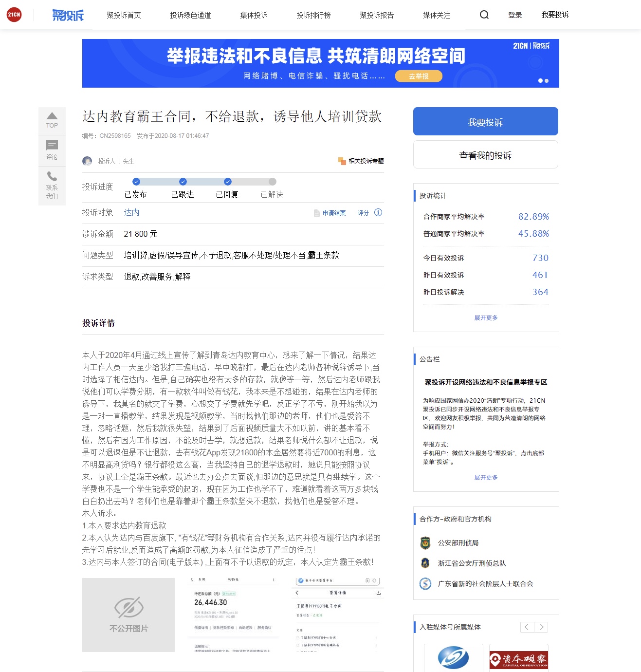
Task: Click the 82.89% 合作商家平均解决率 value
Action: pos(533,217)
